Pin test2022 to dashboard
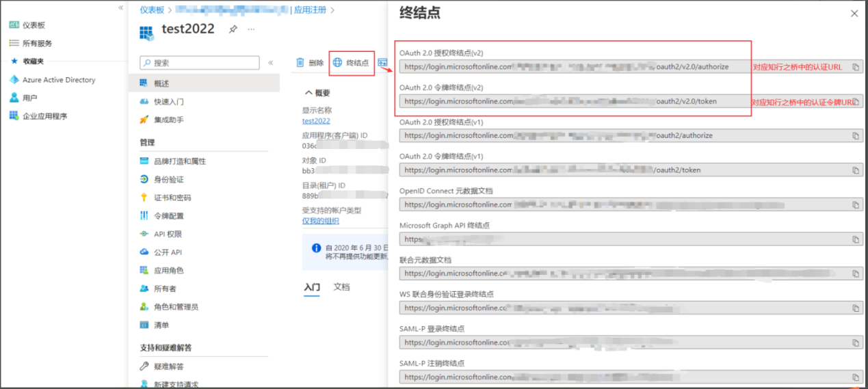Image resolution: width=868 pixels, height=389 pixels. (x=233, y=29)
